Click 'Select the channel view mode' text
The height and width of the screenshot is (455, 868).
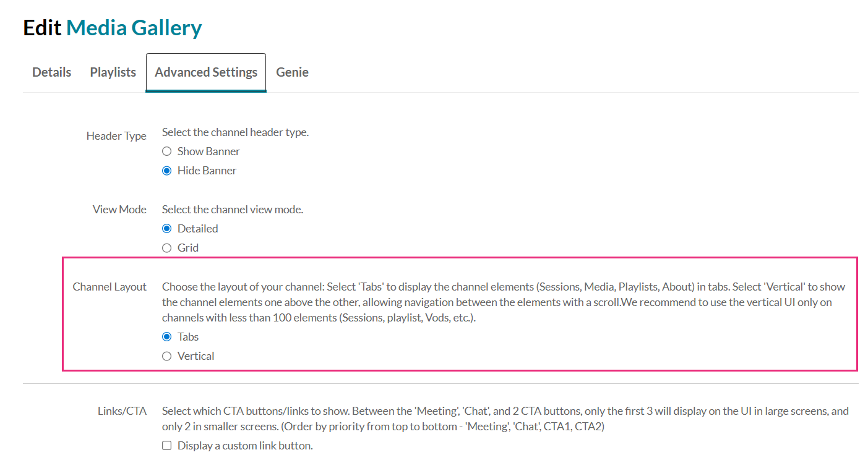233,210
